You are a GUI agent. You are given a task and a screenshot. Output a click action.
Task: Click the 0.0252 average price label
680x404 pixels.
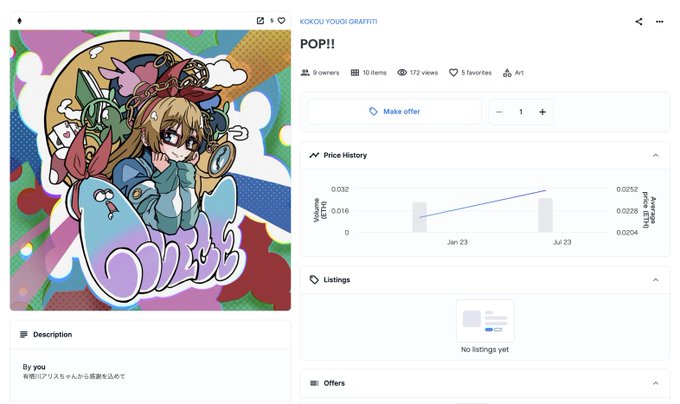tap(627, 189)
